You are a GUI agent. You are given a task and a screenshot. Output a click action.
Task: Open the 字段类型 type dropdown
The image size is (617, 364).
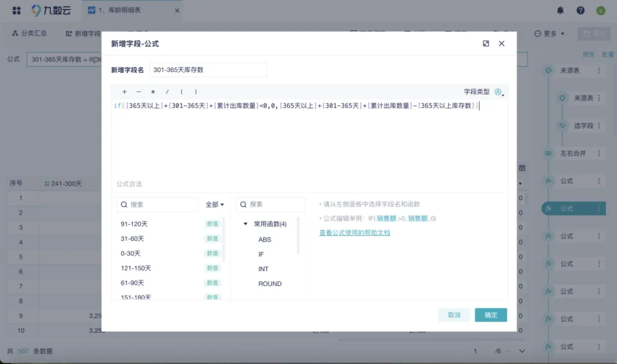[x=499, y=92]
